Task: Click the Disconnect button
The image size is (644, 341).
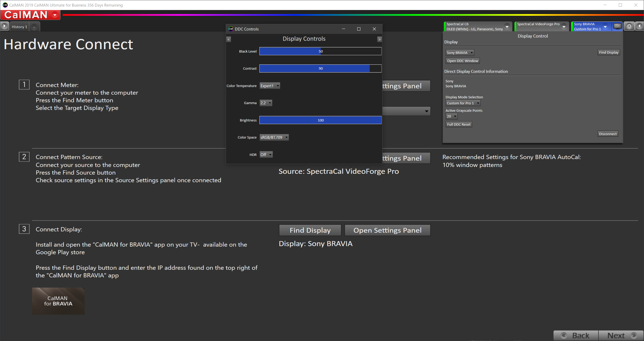Action: (608, 134)
